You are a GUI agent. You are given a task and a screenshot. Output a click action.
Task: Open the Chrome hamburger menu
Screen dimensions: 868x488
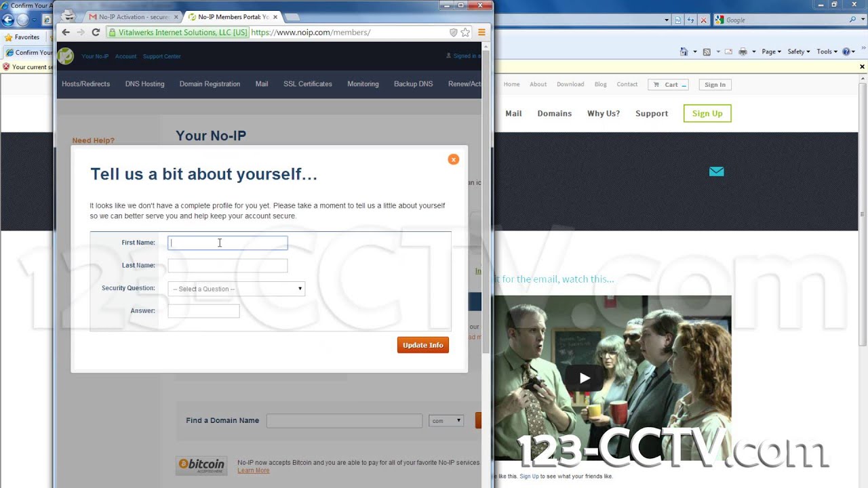tap(481, 32)
